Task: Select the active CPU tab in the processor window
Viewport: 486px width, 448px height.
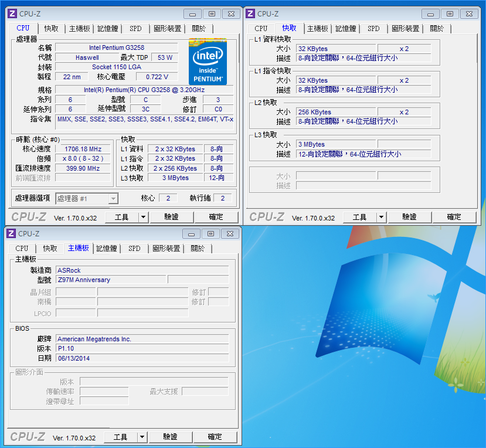Action: point(23,28)
